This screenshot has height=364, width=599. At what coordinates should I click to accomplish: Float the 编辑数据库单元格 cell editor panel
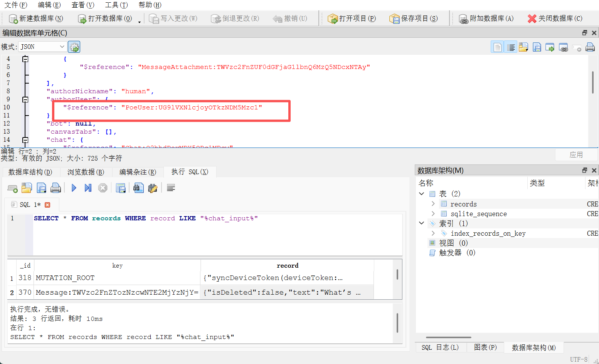pos(585,33)
